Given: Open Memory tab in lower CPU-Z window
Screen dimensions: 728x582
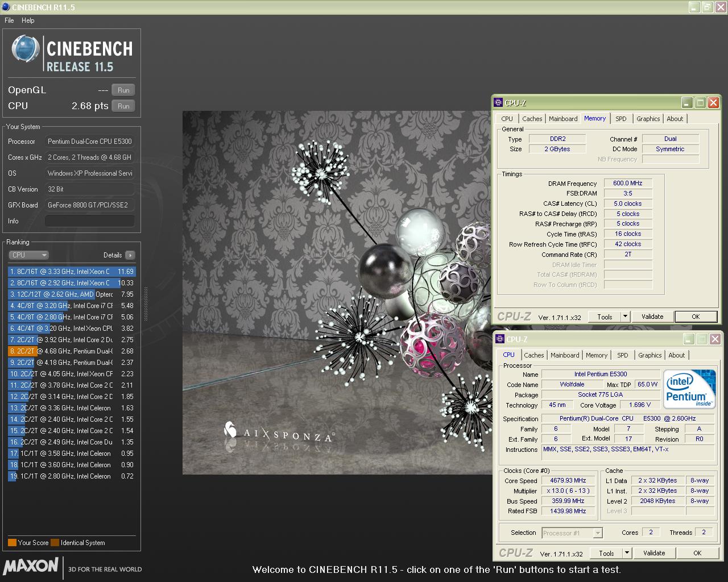Looking at the screenshot, I should [597, 355].
